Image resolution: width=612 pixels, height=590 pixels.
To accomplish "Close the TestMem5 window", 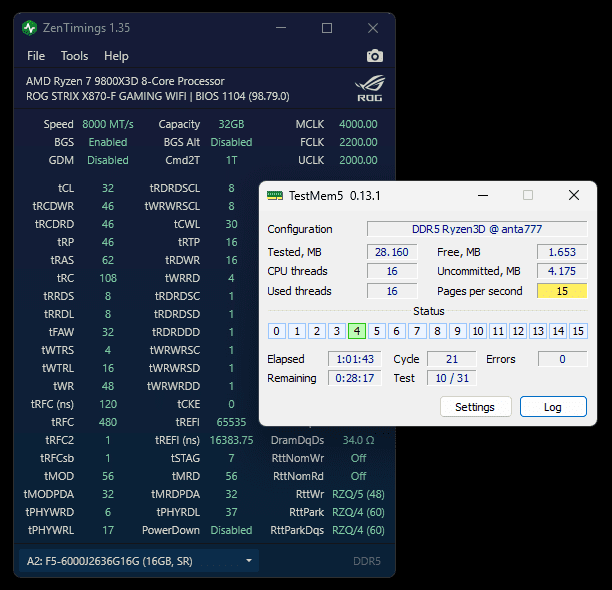I will coord(574,195).
